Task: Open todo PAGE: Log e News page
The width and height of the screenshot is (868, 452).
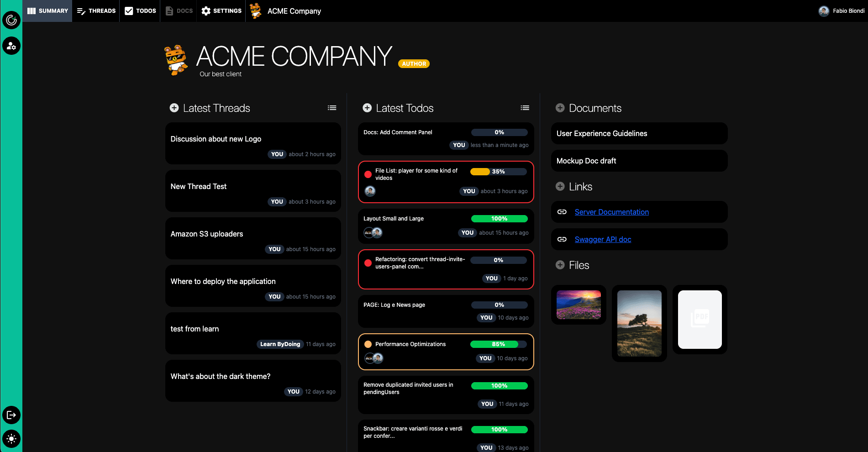Action: (446, 311)
